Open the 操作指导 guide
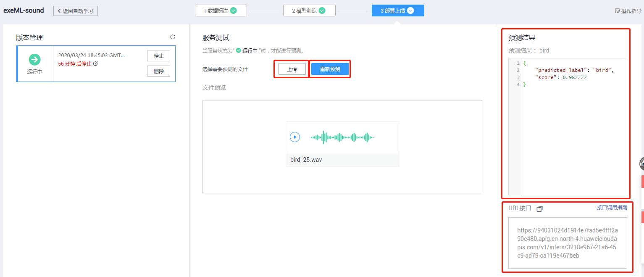The height and width of the screenshot is (277, 644). coord(628,11)
